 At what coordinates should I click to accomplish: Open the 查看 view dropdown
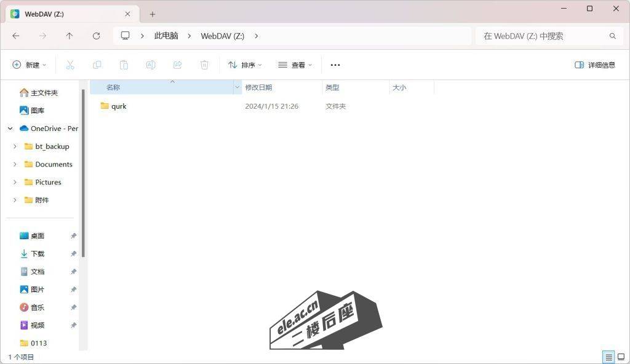coord(295,65)
